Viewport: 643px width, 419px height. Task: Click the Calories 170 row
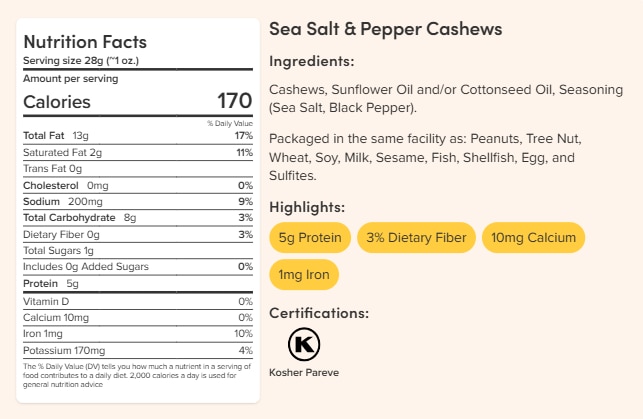click(137, 101)
